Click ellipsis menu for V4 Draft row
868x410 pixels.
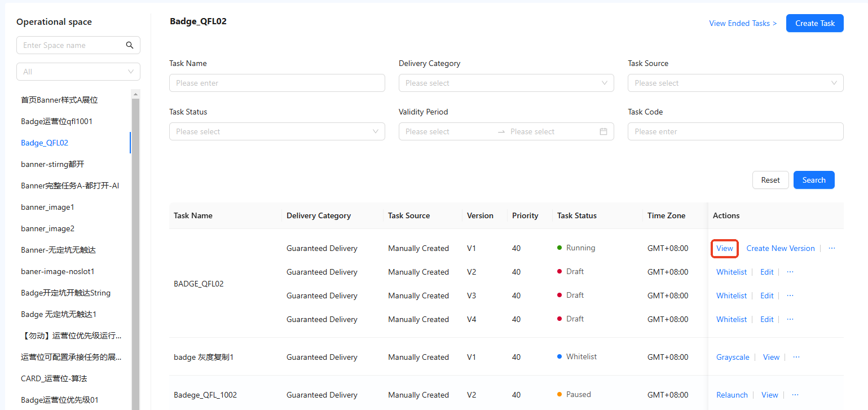(x=790, y=319)
